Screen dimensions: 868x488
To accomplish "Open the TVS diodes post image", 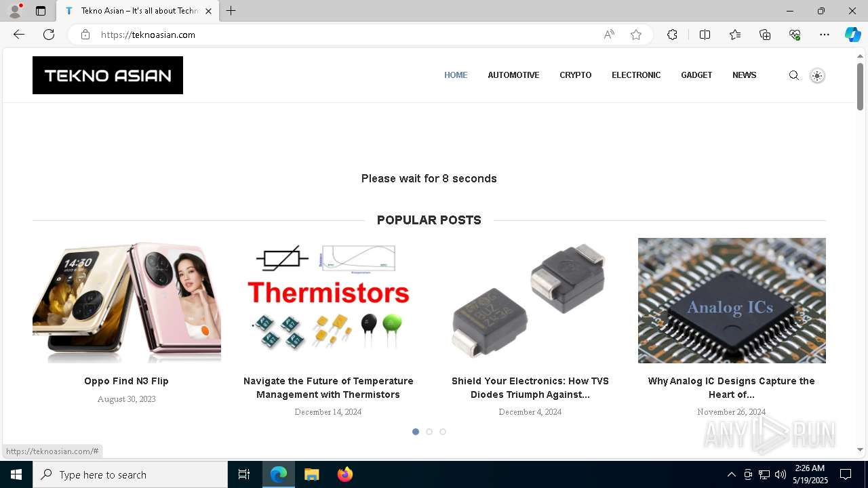I will [x=530, y=300].
